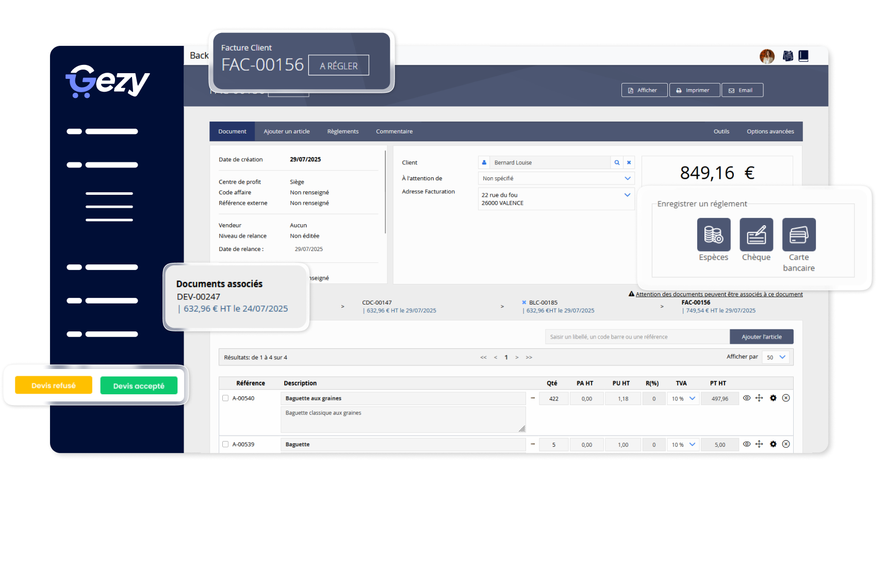Image resolution: width=886 pixels, height=588 pixels.
Task: Adjust the 'Afficher par' results count to 50
Action: click(776, 357)
